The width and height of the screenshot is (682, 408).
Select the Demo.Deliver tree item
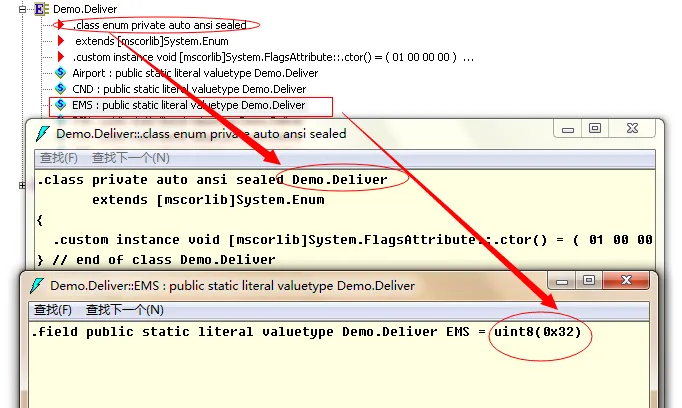(x=85, y=9)
